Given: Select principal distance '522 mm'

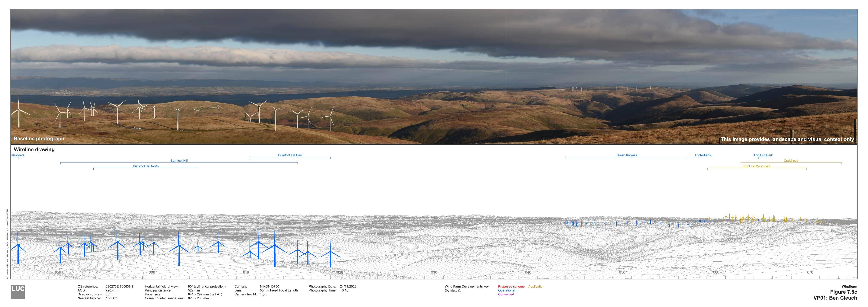Looking at the screenshot, I should (x=194, y=290).
